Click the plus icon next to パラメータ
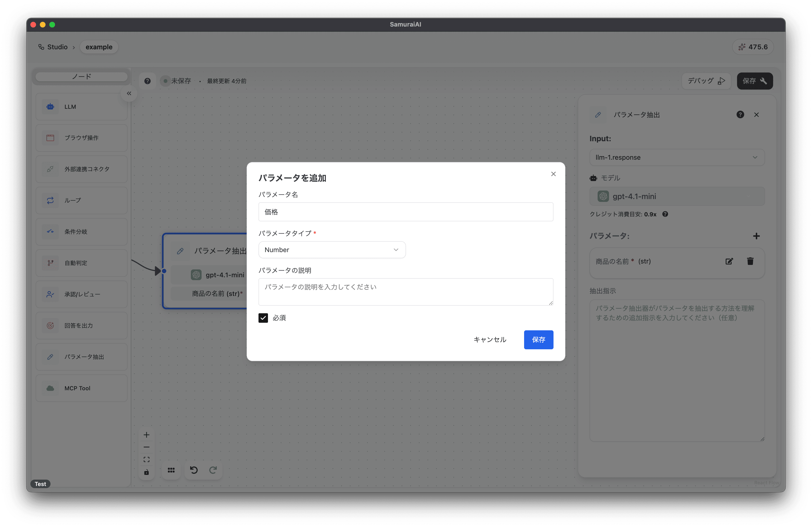 pyautogui.click(x=756, y=236)
